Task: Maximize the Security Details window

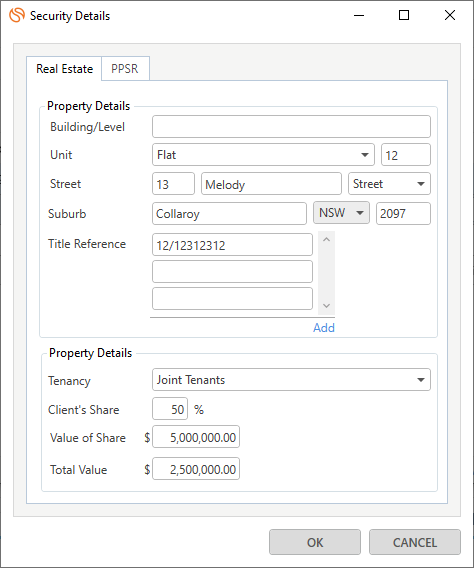Action: coord(404,15)
